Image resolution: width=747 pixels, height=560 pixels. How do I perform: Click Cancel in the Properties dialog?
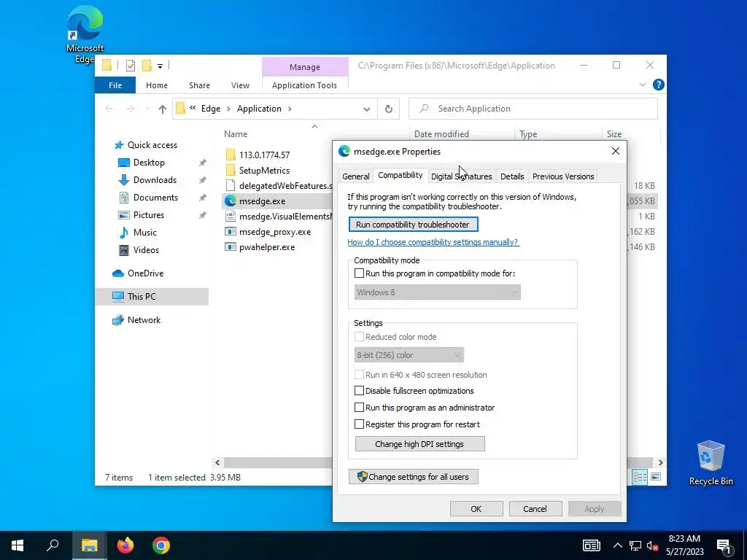coord(535,509)
